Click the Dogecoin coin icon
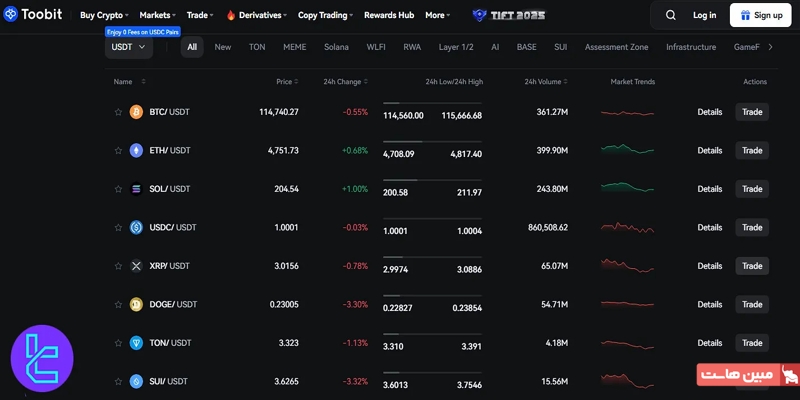Image resolution: width=800 pixels, height=400 pixels. (136, 304)
